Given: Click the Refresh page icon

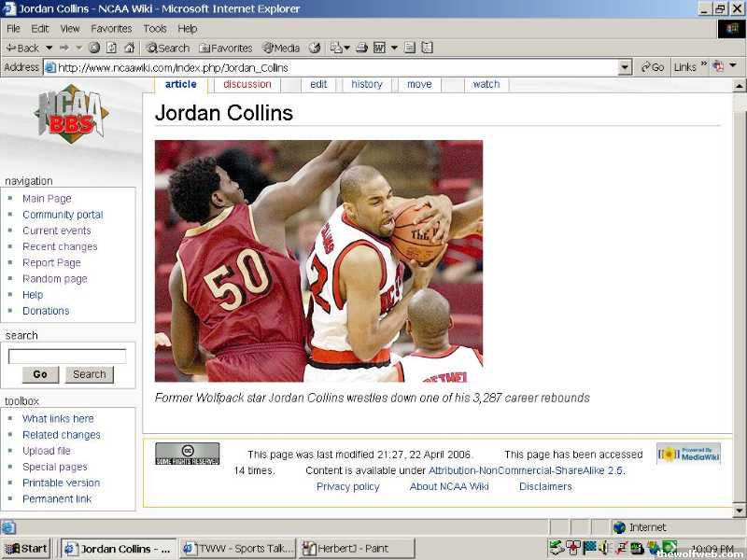Looking at the screenshot, I should (x=111, y=48).
